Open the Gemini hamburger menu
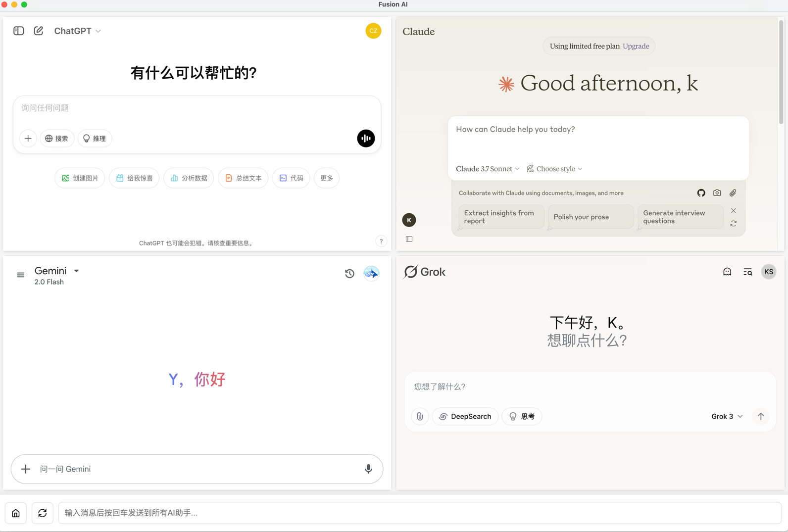788x532 pixels. 21,275
